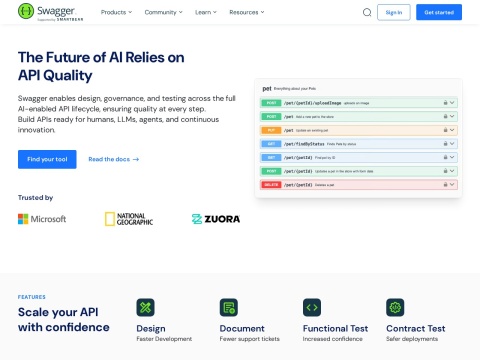Open the search magnifier icon
The image size is (480, 360).
367,12
